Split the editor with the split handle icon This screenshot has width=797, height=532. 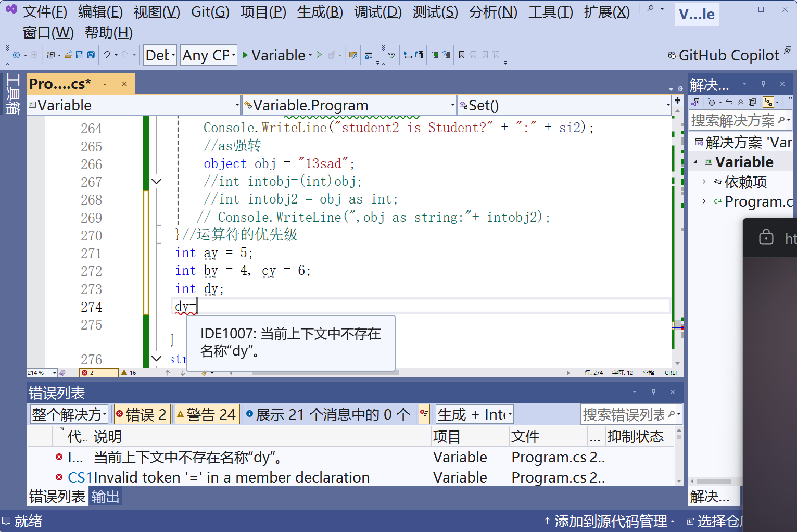[677, 100]
